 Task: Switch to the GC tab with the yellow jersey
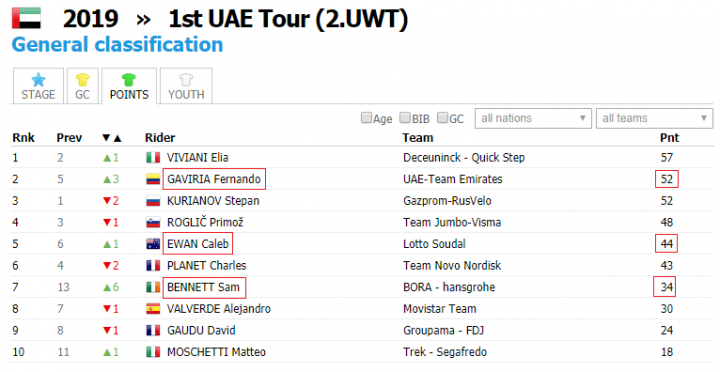click(x=82, y=86)
